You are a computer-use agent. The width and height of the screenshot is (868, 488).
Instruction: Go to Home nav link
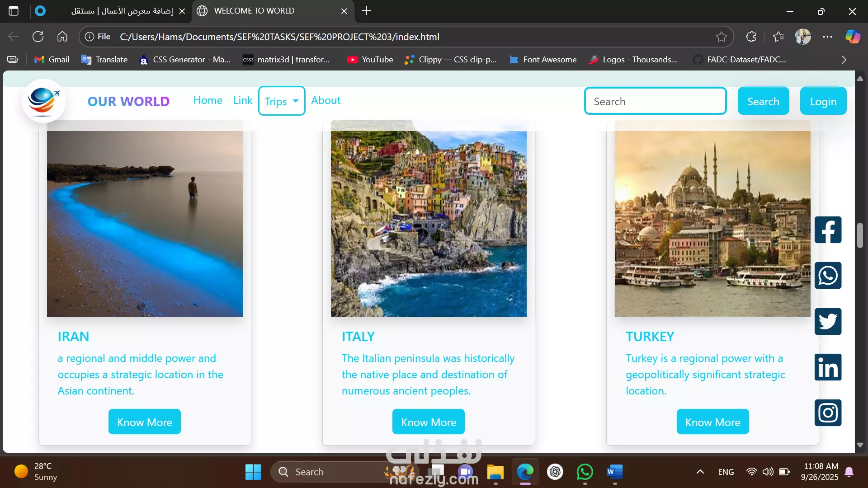click(x=208, y=100)
